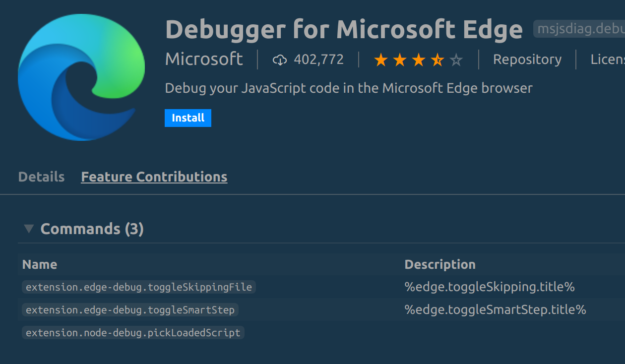Open the Repository link
This screenshot has width=625, height=364.
coord(527,59)
